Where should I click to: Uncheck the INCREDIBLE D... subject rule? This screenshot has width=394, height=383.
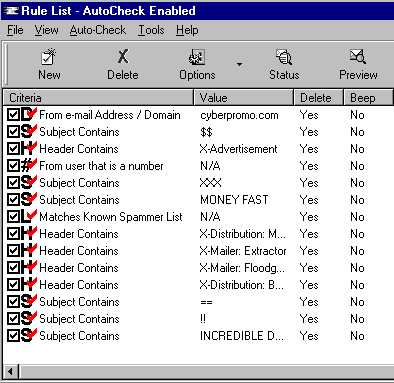pos(13,336)
